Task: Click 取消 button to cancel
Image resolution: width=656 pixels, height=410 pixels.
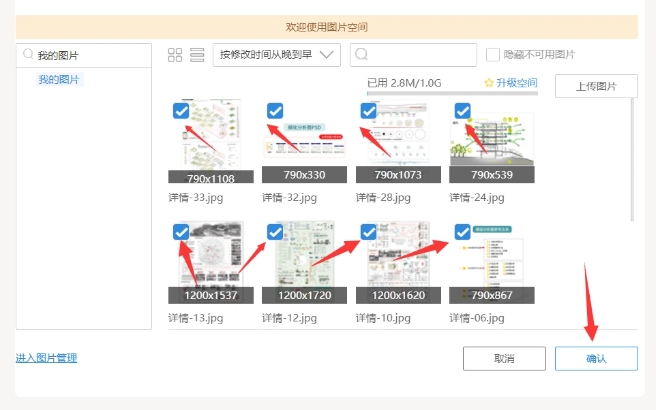Action: tap(504, 359)
